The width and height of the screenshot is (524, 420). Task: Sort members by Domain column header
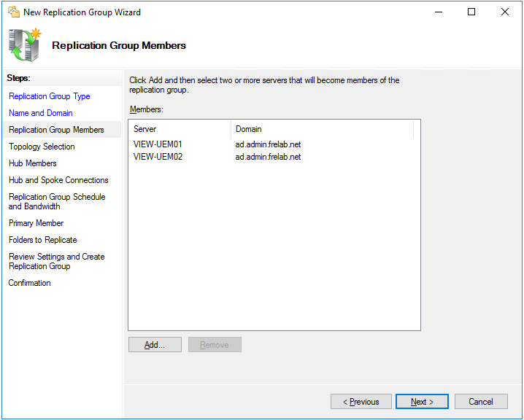click(321, 129)
